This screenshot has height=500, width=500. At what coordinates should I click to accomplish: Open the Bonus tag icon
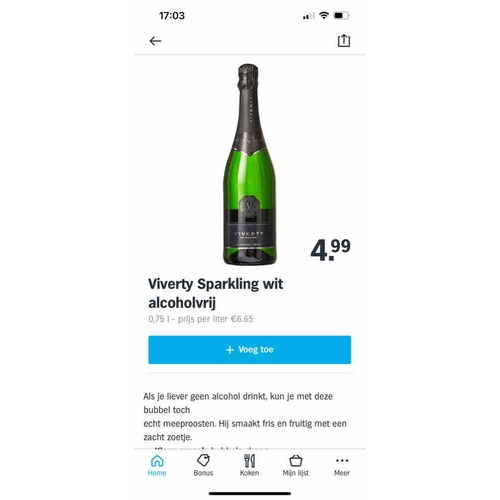coord(203,461)
